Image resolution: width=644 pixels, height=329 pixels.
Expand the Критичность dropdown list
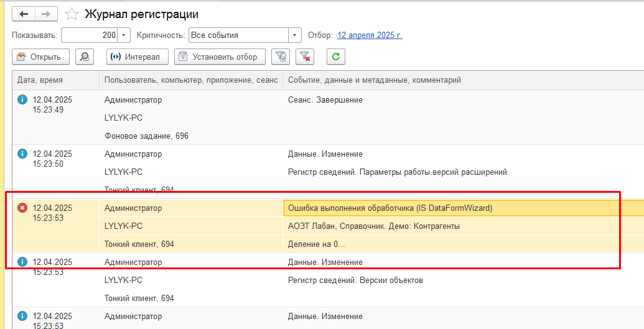click(295, 35)
